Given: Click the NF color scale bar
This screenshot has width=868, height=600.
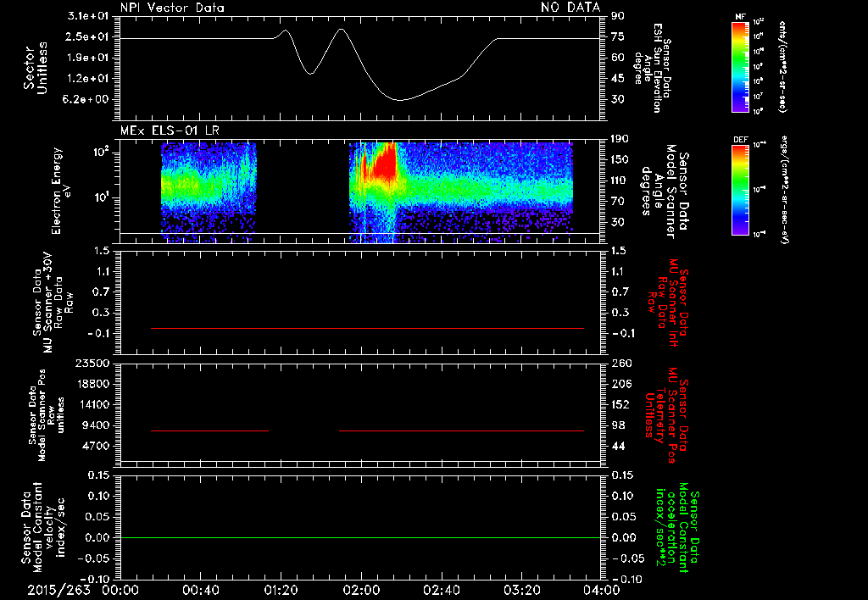Looking at the screenshot, I should pos(740,66).
